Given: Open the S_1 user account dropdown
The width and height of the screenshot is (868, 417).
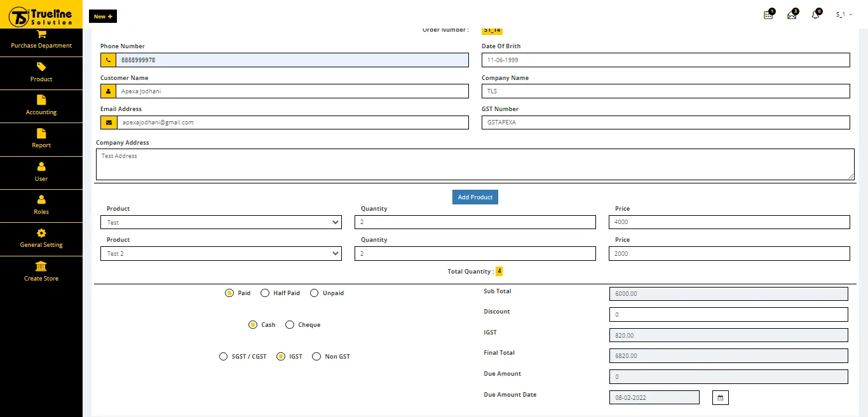Looking at the screenshot, I should click(x=844, y=15).
